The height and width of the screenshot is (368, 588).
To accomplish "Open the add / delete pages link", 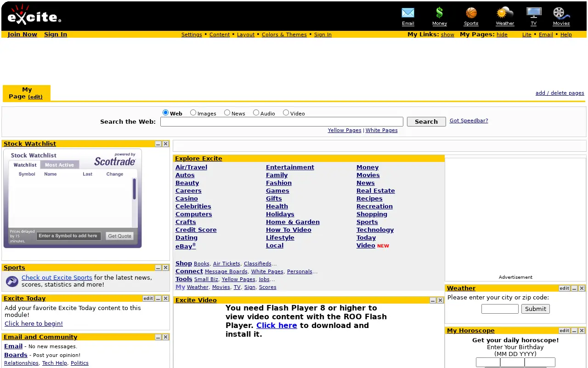I will tap(560, 93).
